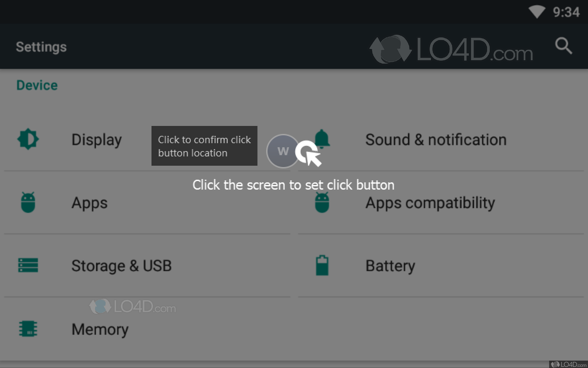588x368 pixels.
Task: Click the Apps compatibility android icon
Action: (x=322, y=203)
